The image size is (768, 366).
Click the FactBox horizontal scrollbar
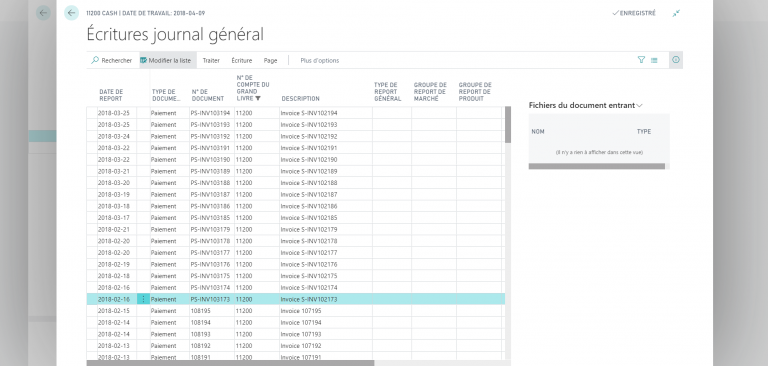coord(597,167)
